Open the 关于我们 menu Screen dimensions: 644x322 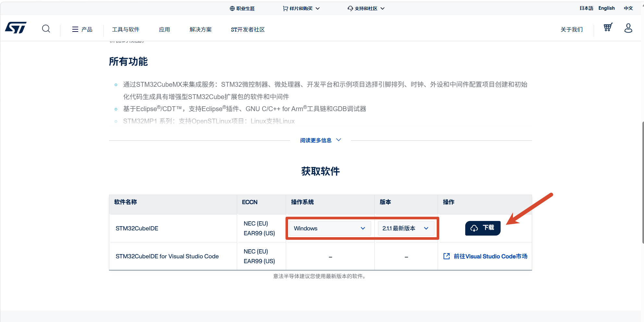[572, 29]
